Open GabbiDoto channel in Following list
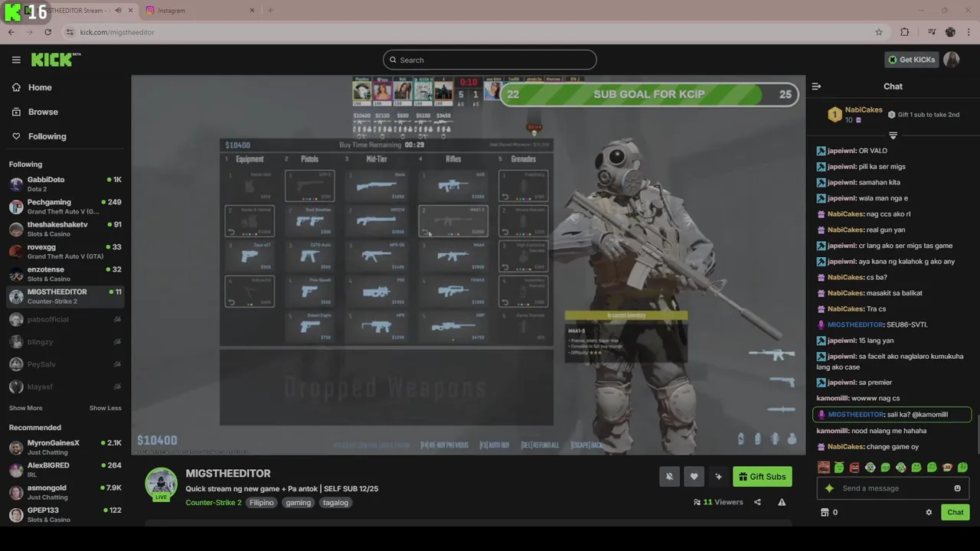 [x=65, y=184]
